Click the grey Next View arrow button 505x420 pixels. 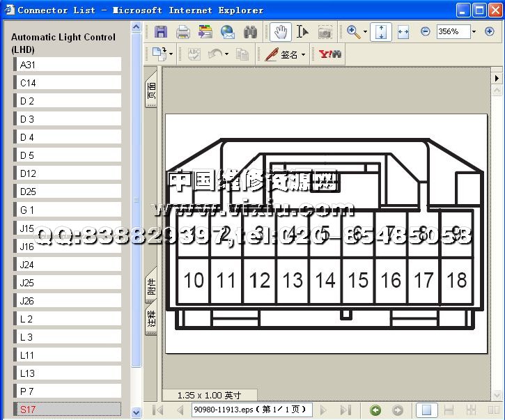click(398, 410)
